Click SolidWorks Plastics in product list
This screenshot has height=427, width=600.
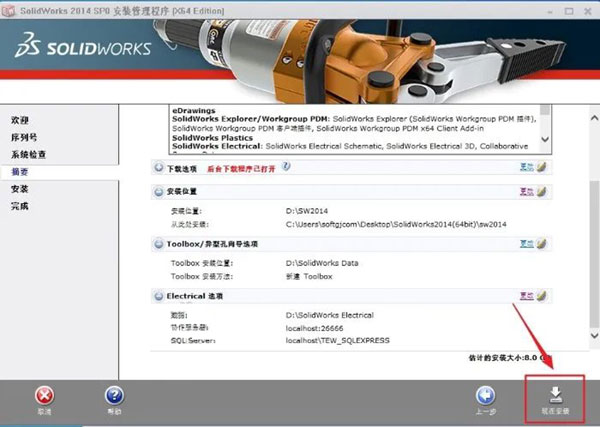212,138
